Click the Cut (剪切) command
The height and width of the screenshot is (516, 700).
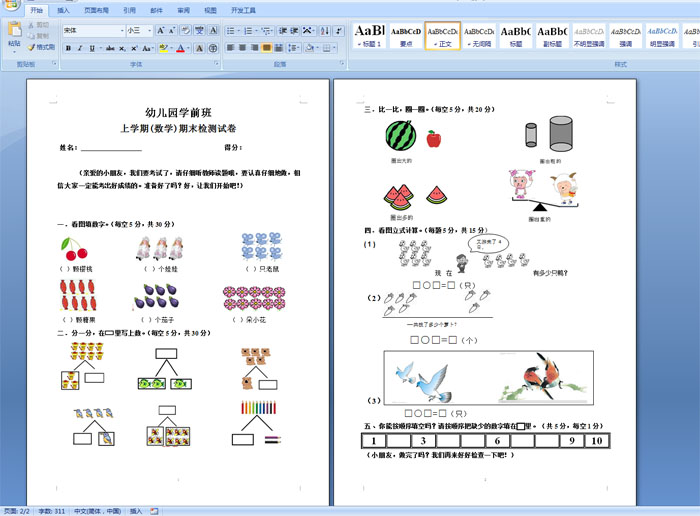tap(38, 25)
